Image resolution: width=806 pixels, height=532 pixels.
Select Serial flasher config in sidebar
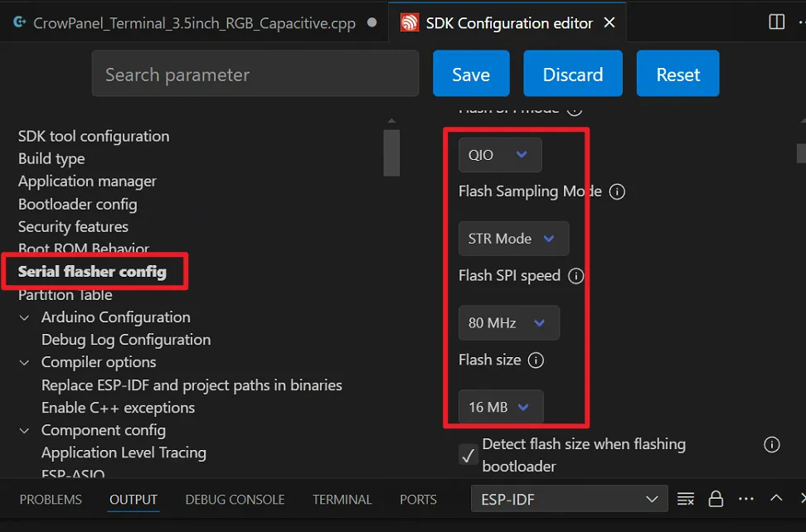coord(92,272)
